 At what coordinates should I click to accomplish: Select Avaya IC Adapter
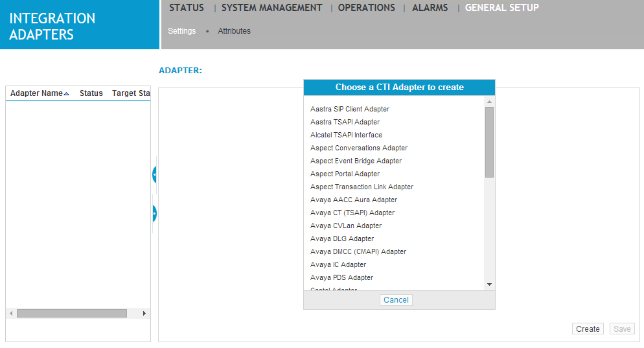tap(338, 264)
